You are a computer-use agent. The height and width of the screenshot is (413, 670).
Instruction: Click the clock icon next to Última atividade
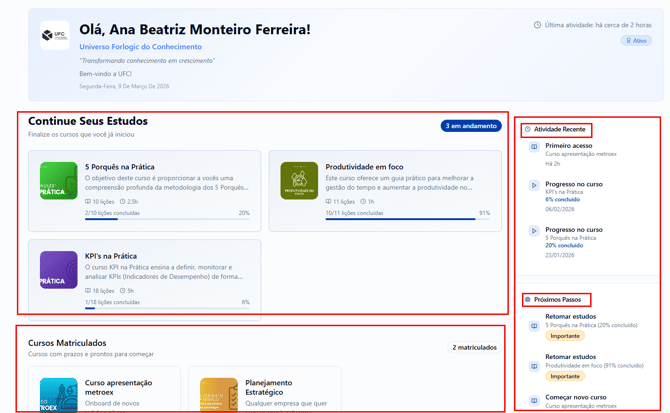point(537,25)
